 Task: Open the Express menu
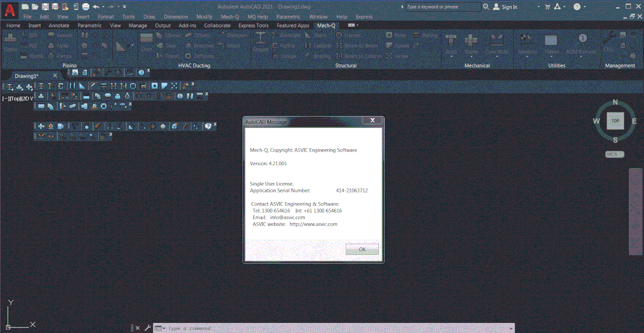coord(364,17)
